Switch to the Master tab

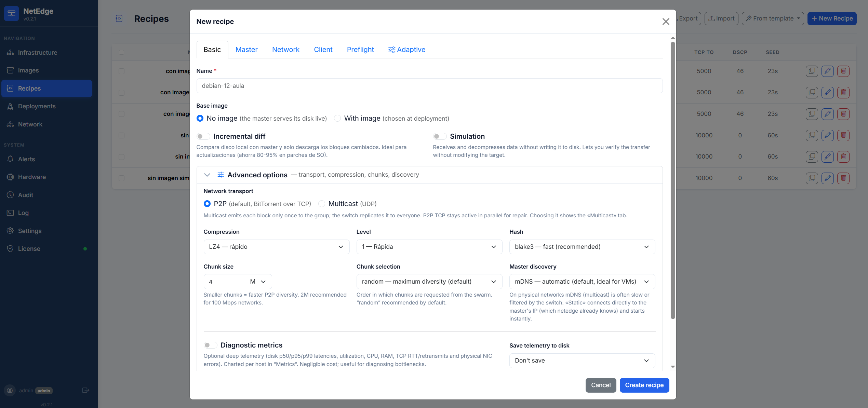click(246, 50)
